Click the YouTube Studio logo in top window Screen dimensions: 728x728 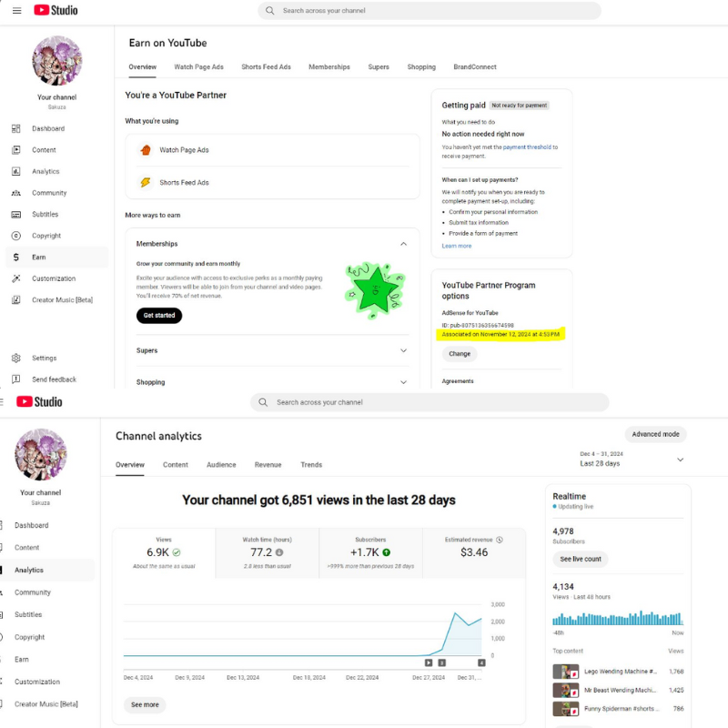(x=56, y=10)
